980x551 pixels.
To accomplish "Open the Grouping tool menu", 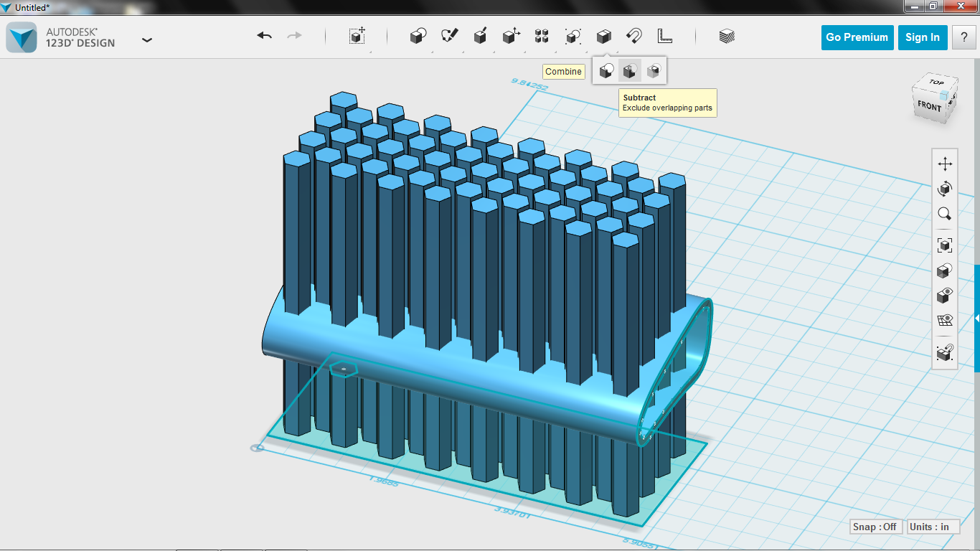I will [573, 36].
